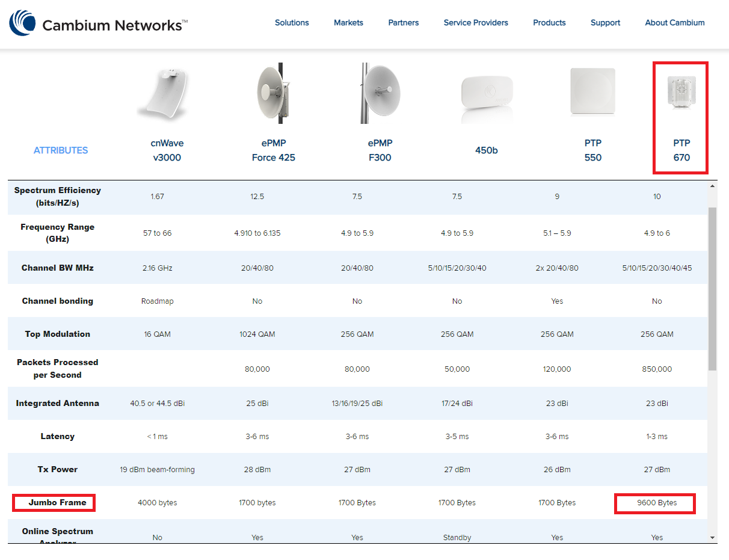Screen dimensions: 729x560
Task: Go to the Support menu
Action: (x=605, y=23)
